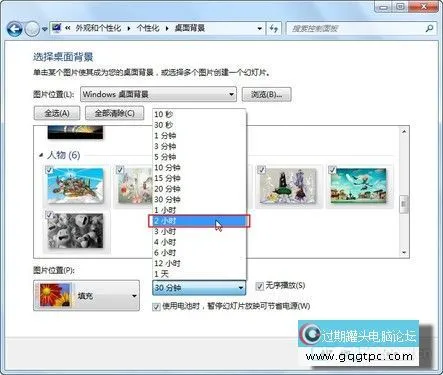
Task: Choose 20 分钟 from interval list
Action: [199, 189]
